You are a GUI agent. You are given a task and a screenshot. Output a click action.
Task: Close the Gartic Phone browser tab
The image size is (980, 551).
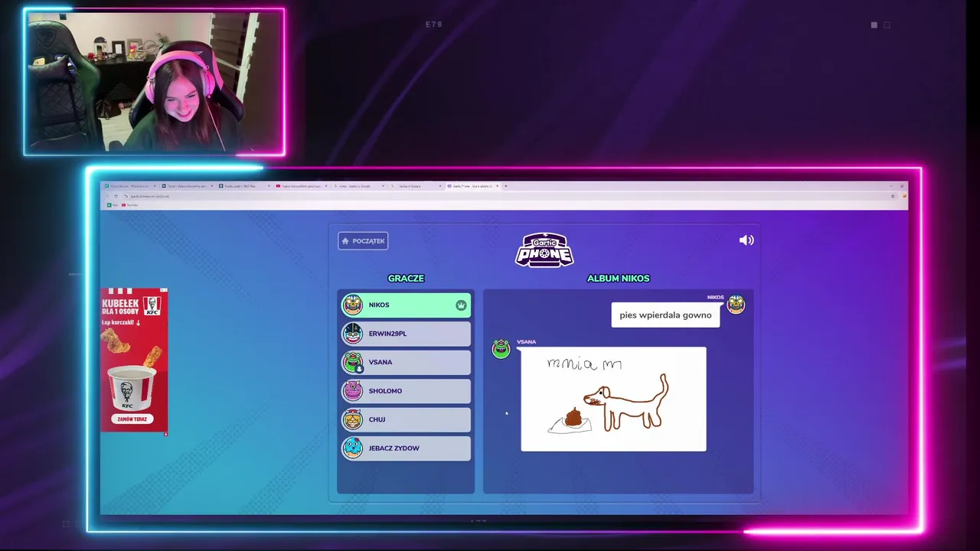tap(498, 186)
